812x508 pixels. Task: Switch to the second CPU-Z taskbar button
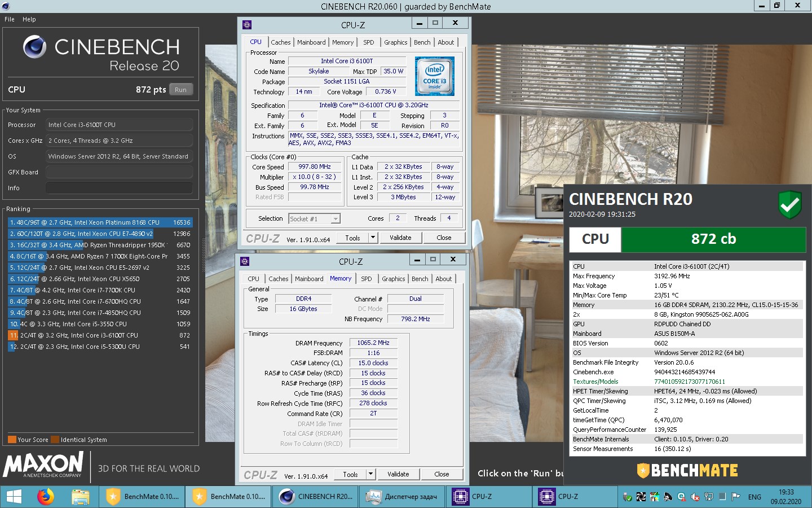[575, 497]
